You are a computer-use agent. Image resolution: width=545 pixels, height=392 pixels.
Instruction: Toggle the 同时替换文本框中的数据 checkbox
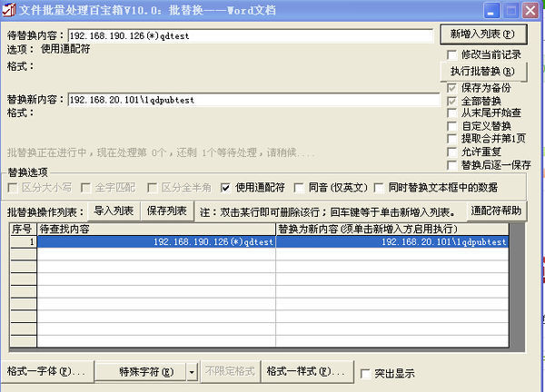(x=380, y=188)
